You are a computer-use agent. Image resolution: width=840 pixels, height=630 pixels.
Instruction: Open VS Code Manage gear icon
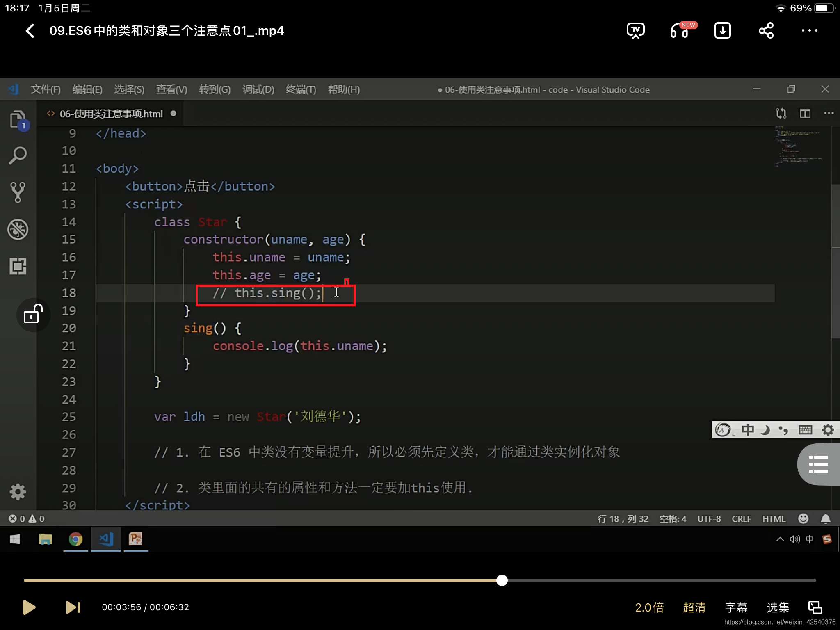point(18,491)
